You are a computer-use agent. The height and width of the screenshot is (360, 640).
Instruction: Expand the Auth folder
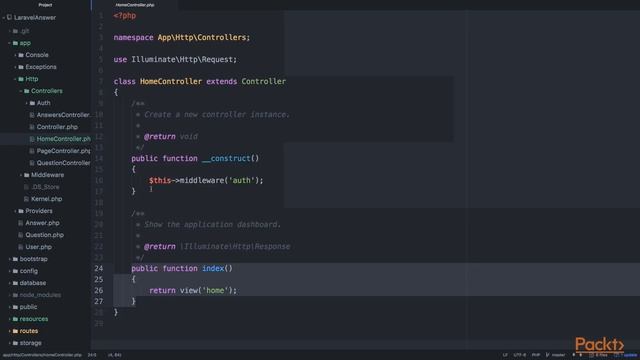pyautogui.click(x=27, y=103)
